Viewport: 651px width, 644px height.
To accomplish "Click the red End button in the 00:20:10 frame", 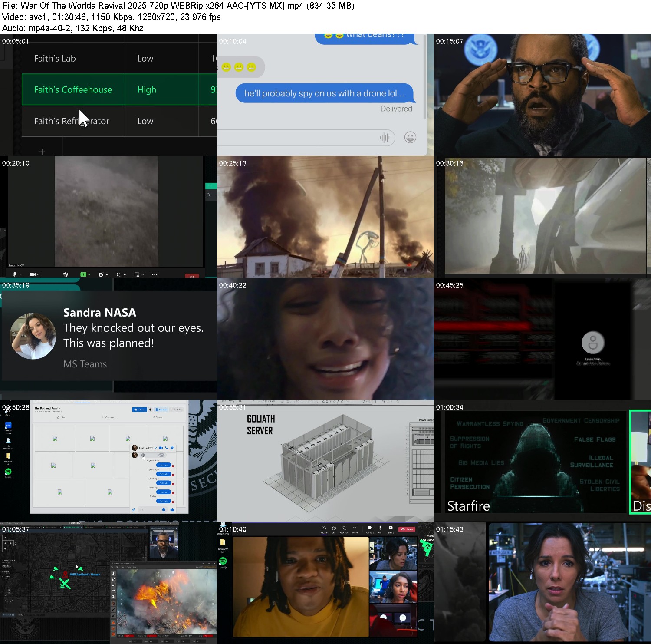I will tap(192, 276).
